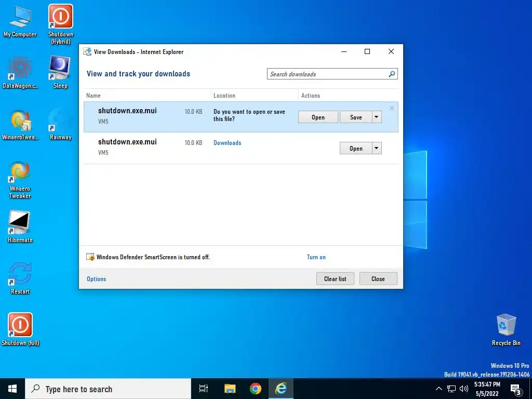Select the Recycle Bin icon

tap(506, 330)
